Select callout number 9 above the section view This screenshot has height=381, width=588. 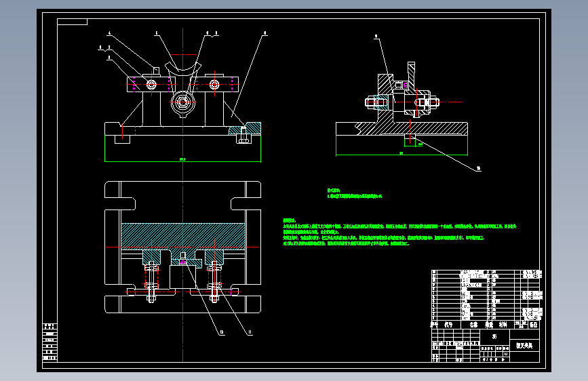click(376, 37)
